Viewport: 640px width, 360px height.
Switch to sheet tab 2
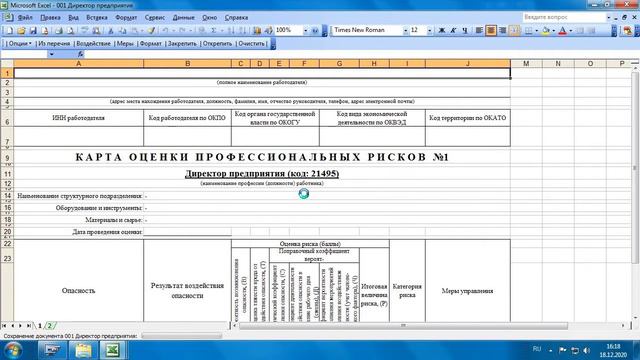(x=50, y=326)
